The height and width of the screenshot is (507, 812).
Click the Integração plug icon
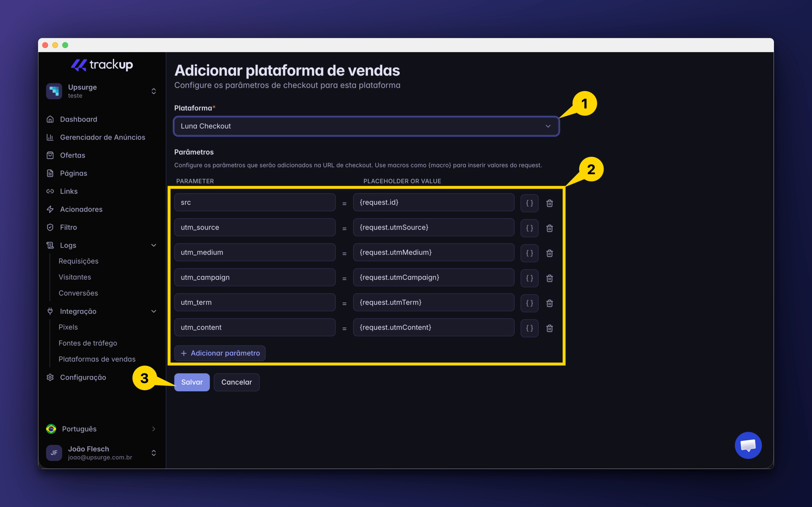[x=50, y=311]
